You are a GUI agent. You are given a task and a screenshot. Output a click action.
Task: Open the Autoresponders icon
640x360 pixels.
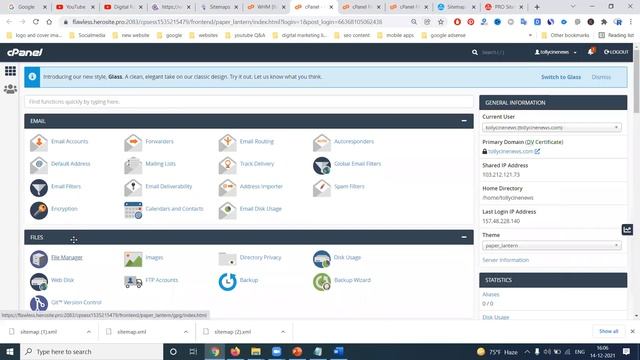(x=322, y=142)
